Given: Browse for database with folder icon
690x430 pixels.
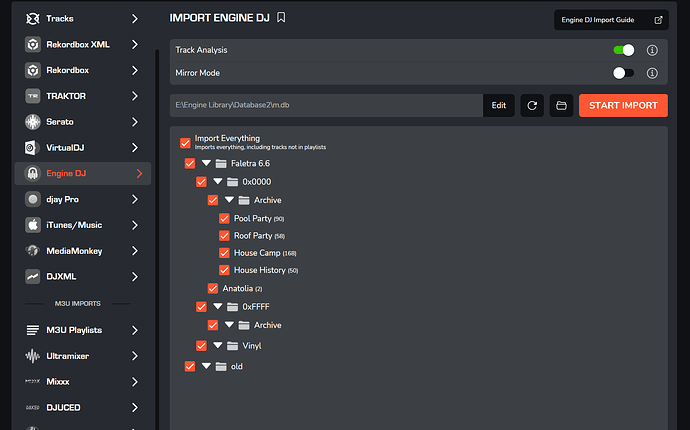Looking at the screenshot, I should 561,106.
